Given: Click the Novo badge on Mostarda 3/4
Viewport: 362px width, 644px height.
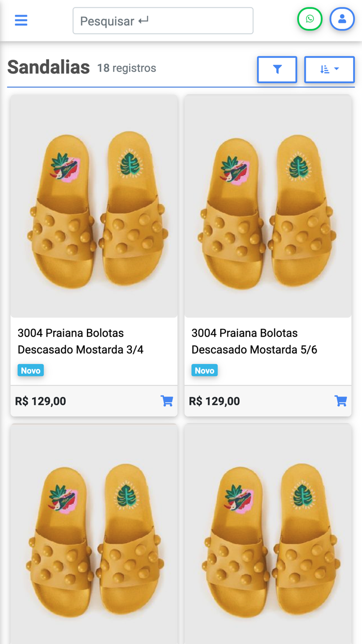Looking at the screenshot, I should [x=31, y=371].
